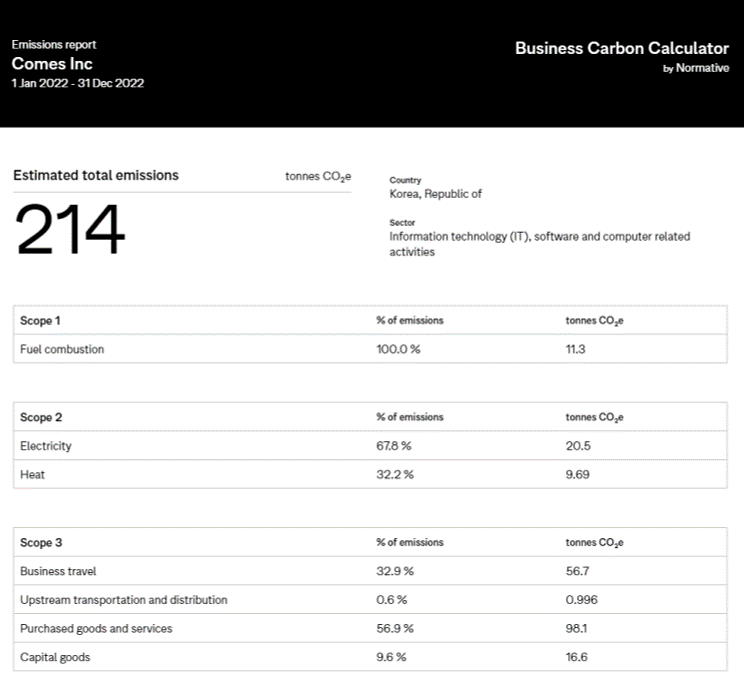Select the '100.0 %' cell for Fuel combustion
This screenshot has width=744, height=685.
coord(399,349)
